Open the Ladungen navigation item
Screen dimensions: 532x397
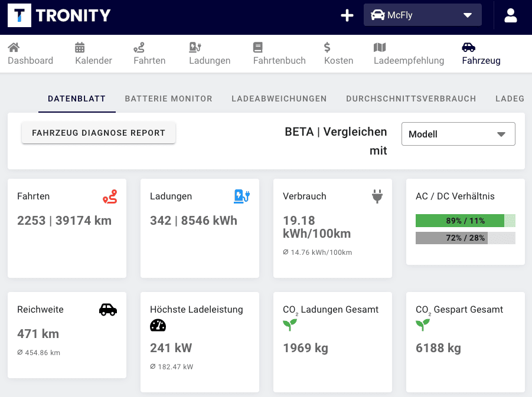tap(210, 54)
